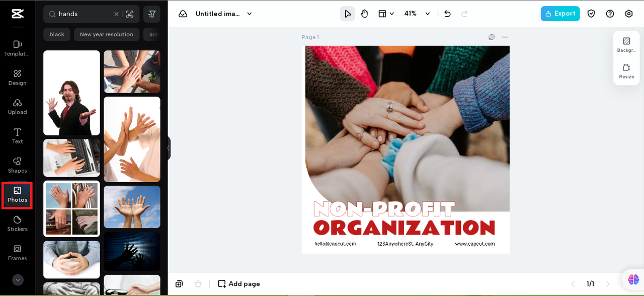Choose the stacked hands on pavement photo
Image resolution: width=644 pixels, height=296 pixels.
[x=132, y=71]
